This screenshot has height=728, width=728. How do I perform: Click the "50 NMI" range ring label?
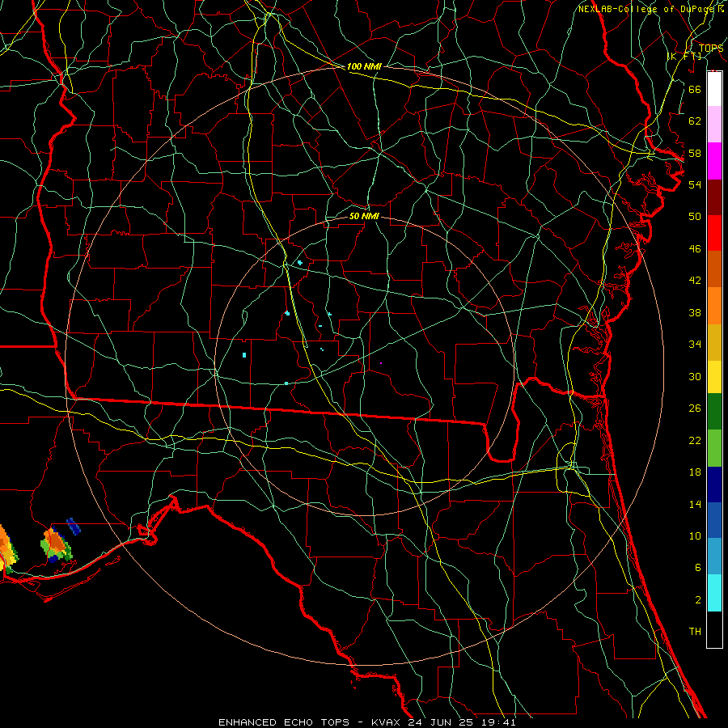click(364, 216)
